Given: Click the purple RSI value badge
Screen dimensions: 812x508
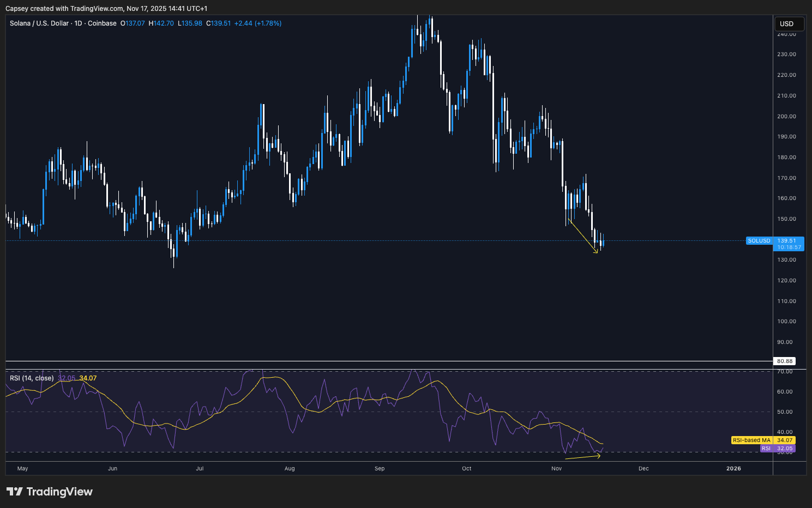Looking at the screenshot, I should pos(778,448).
